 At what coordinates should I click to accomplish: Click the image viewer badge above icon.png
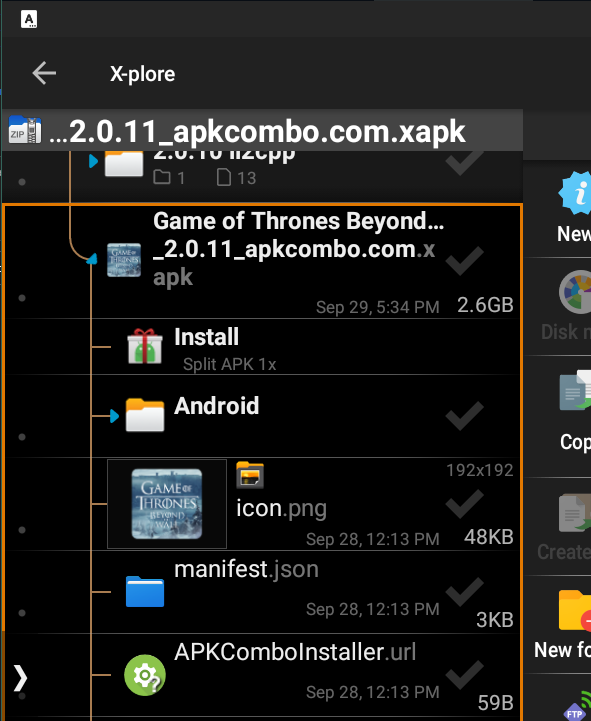tap(250, 475)
